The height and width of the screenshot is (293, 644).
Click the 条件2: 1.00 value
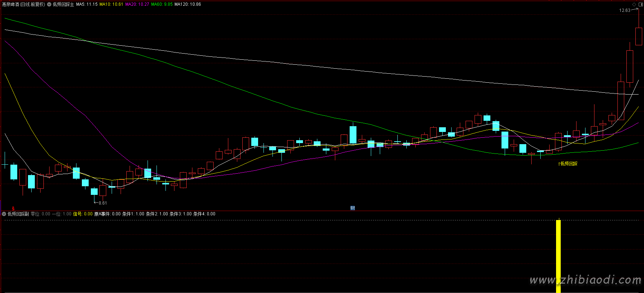[157, 214]
